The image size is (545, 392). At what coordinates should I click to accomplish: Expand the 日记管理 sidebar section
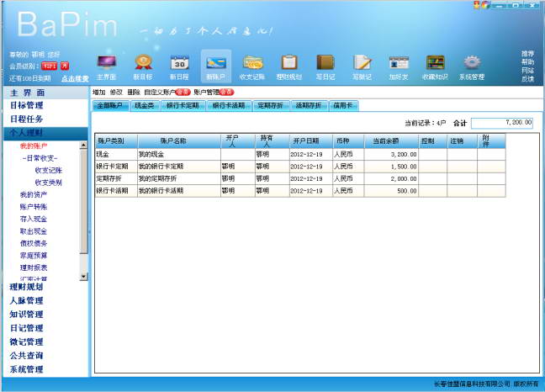(x=46, y=328)
